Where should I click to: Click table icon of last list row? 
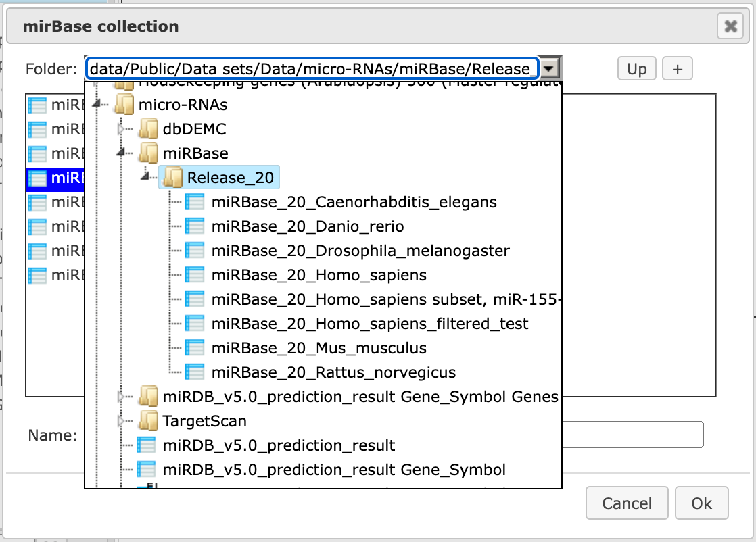pos(37,275)
